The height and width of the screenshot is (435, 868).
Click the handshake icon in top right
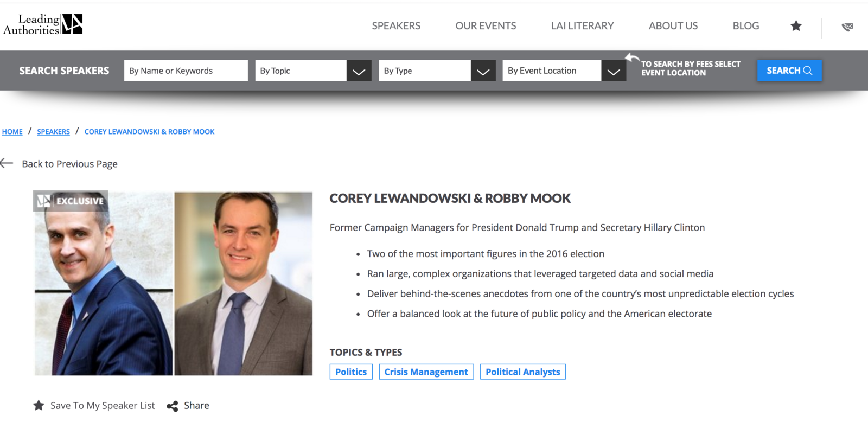847,27
